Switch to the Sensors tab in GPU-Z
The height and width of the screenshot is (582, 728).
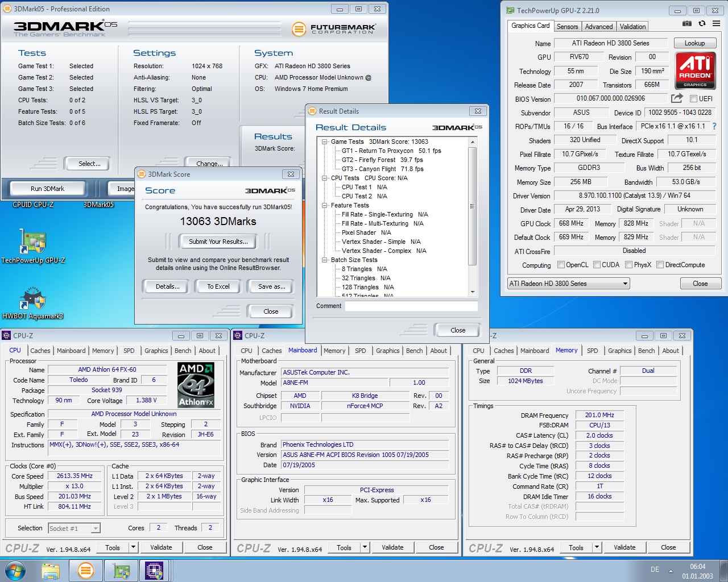point(567,27)
